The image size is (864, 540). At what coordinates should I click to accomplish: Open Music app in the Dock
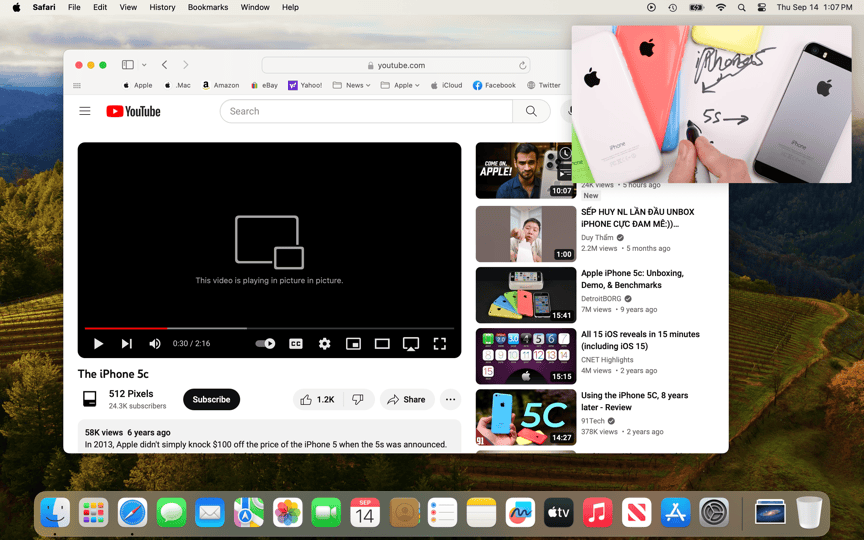point(597,512)
